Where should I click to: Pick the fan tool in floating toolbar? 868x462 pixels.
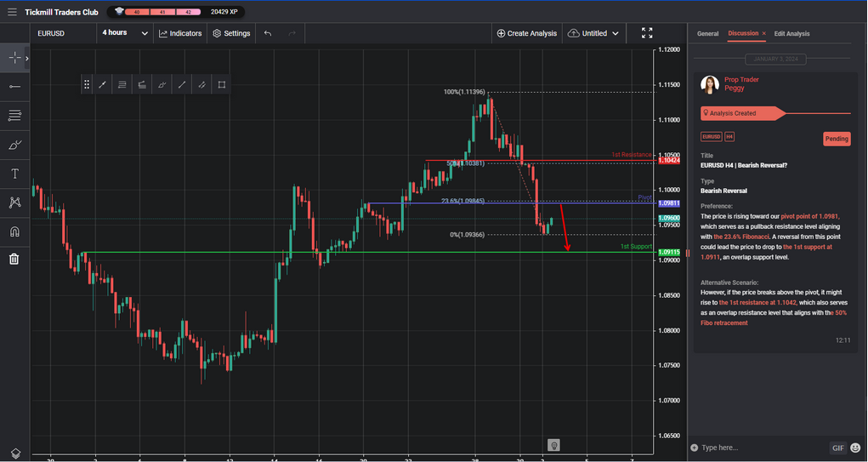(142, 85)
